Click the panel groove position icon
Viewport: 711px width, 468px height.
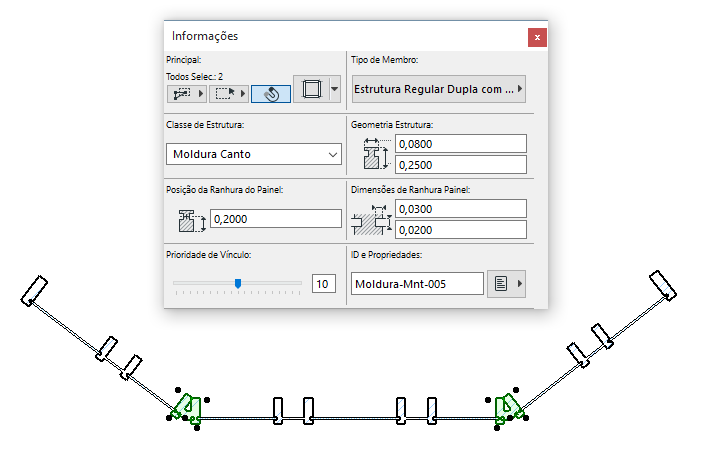(192, 221)
